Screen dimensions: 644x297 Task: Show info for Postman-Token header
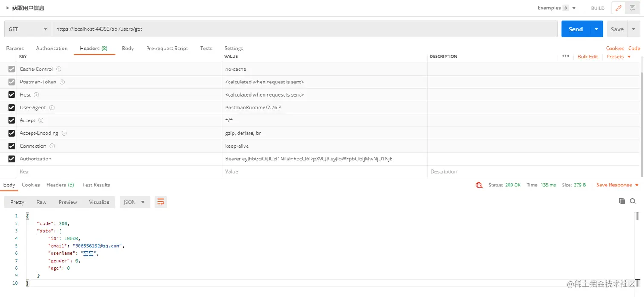[x=62, y=82]
